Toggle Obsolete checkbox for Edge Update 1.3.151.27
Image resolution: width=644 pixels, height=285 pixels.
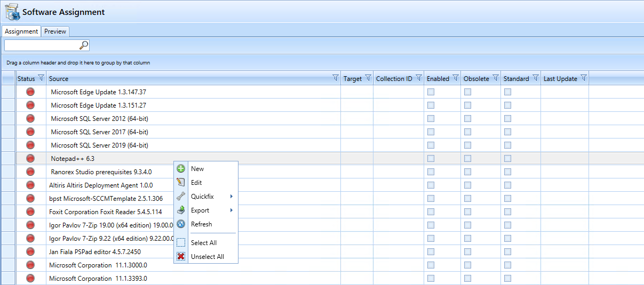pyautogui.click(x=467, y=105)
